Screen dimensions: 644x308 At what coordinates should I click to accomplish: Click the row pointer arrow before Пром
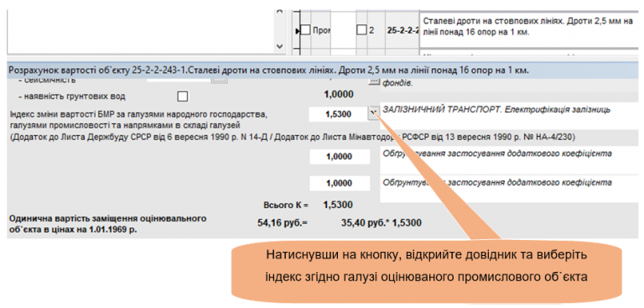point(298,30)
